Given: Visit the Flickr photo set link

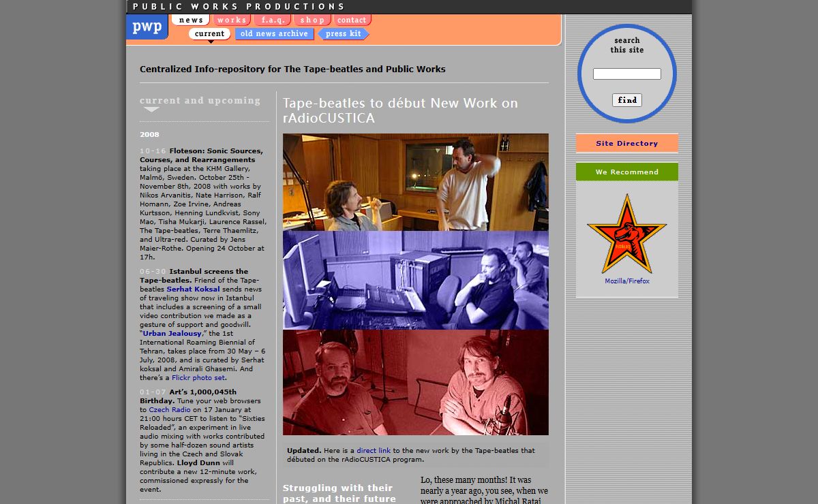Looking at the screenshot, I should (198, 377).
